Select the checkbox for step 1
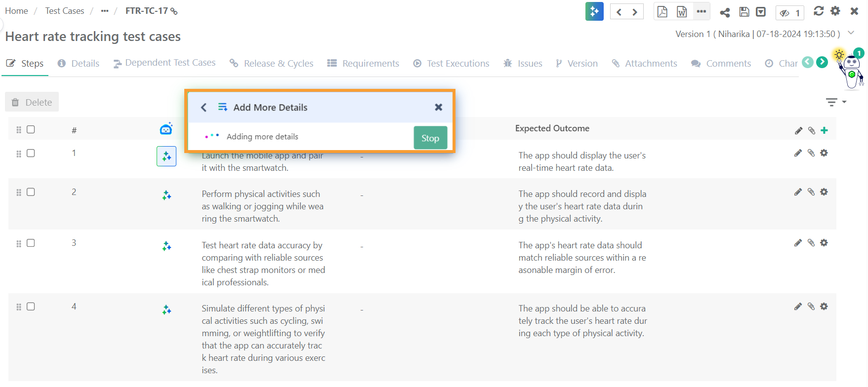Image resolution: width=868 pixels, height=387 pixels. click(31, 153)
